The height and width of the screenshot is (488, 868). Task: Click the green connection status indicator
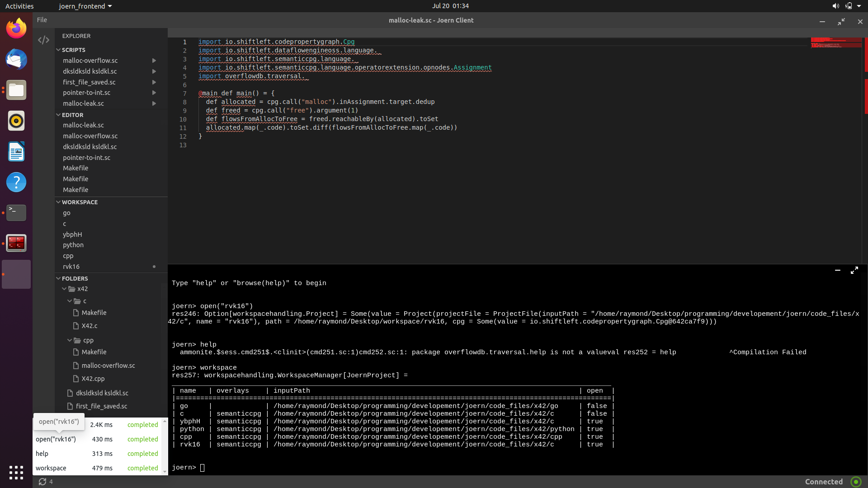point(855,482)
